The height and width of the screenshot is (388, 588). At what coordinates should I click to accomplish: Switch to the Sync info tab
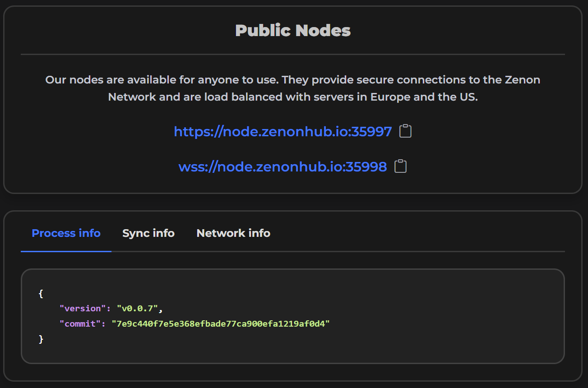(x=148, y=233)
